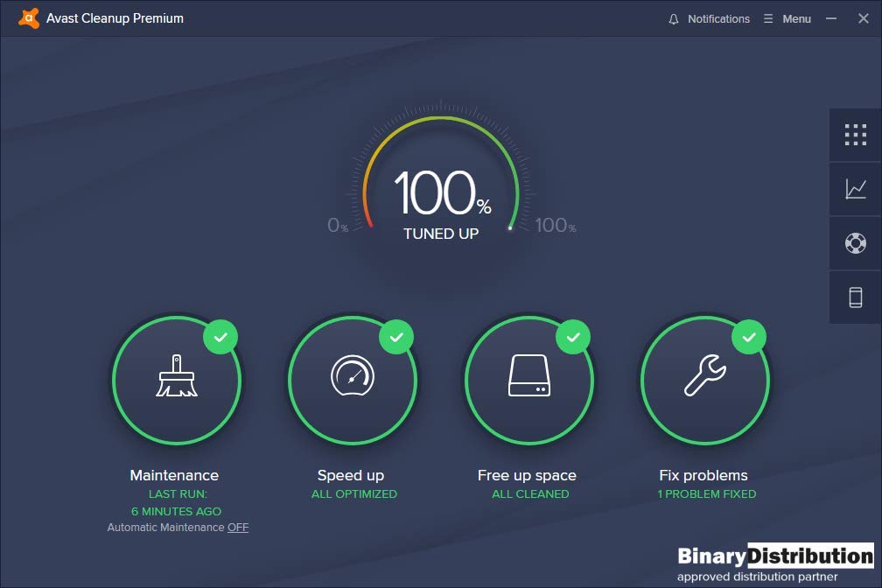Screen dimensions: 882x588
Task: Click the ALL CLEANED status text
Action: pyautogui.click(x=530, y=494)
